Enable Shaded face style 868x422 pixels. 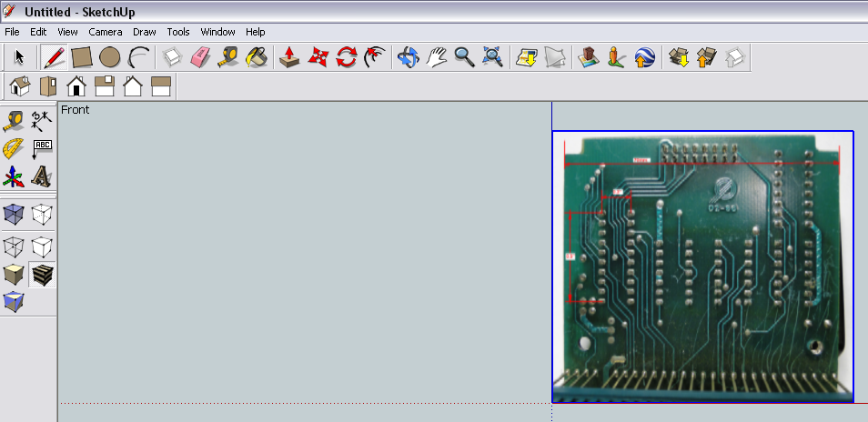click(x=14, y=275)
